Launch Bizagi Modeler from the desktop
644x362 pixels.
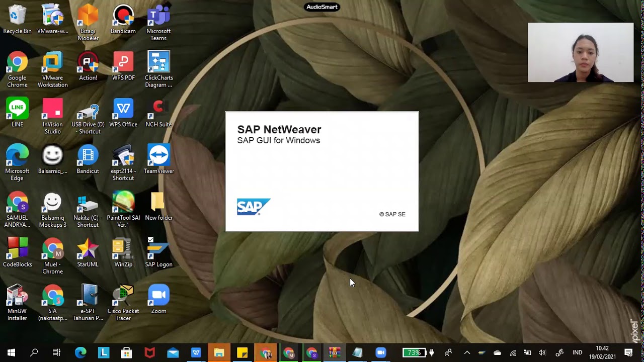point(88,23)
